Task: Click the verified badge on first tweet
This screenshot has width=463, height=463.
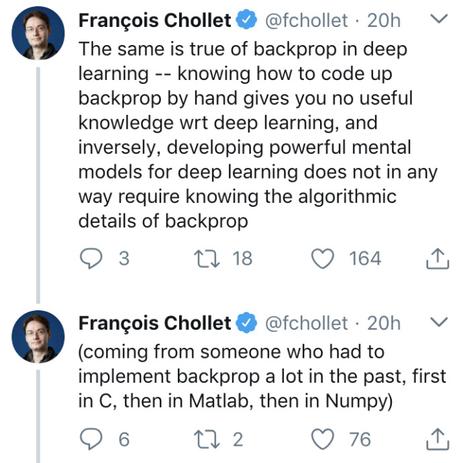Action: 246,20
